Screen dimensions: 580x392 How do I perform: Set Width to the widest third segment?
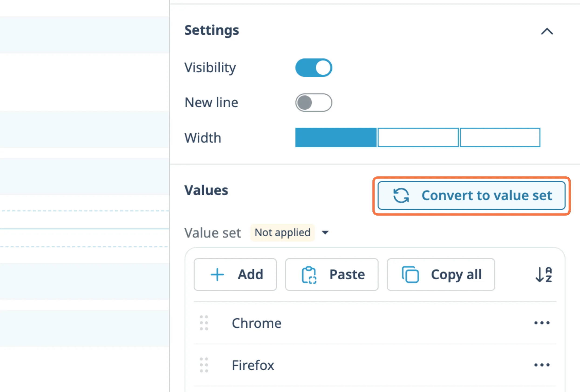click(x=500, y=137)
